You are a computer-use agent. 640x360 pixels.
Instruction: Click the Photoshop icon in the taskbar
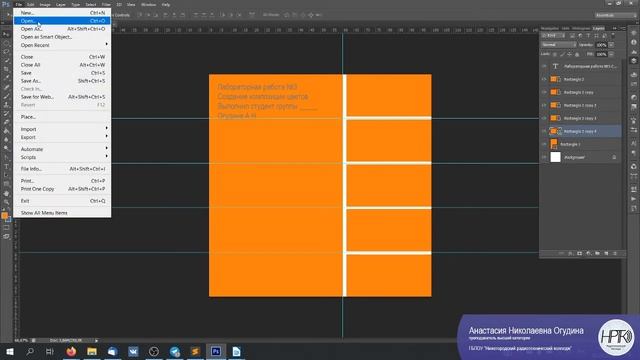(x=216, y=351)
